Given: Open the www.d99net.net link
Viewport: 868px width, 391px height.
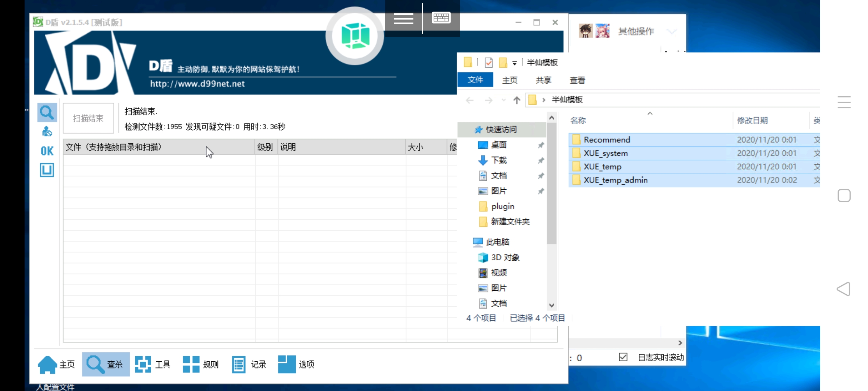Looking at the screenshot, I should [x=197, y=84].
